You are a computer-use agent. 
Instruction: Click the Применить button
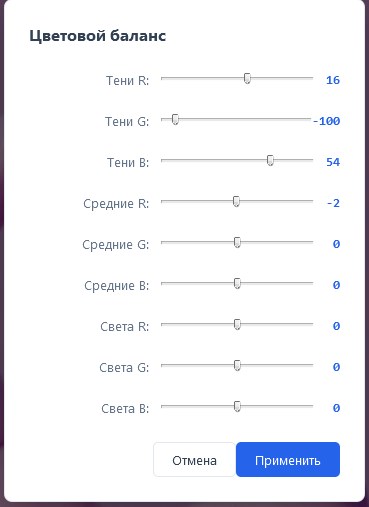point(288,459)
